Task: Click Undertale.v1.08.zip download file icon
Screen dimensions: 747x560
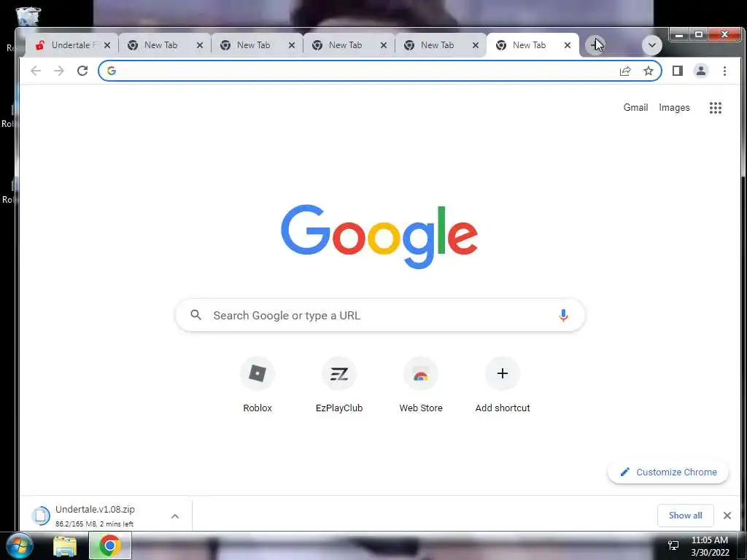Action: tap(41, 516)
